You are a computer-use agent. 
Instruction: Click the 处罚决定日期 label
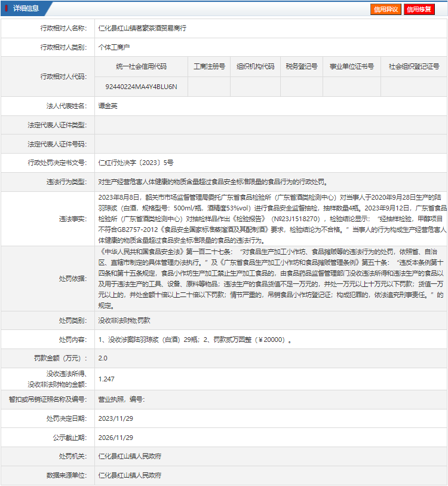[x=67, y=418]
